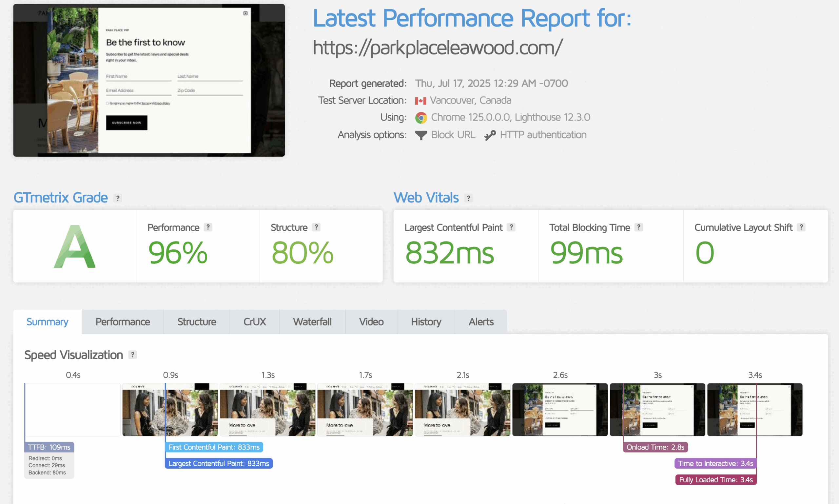839x504 pixels.
Task: Select the 1.3s filmstrip frame
Action: pos(268,410)
